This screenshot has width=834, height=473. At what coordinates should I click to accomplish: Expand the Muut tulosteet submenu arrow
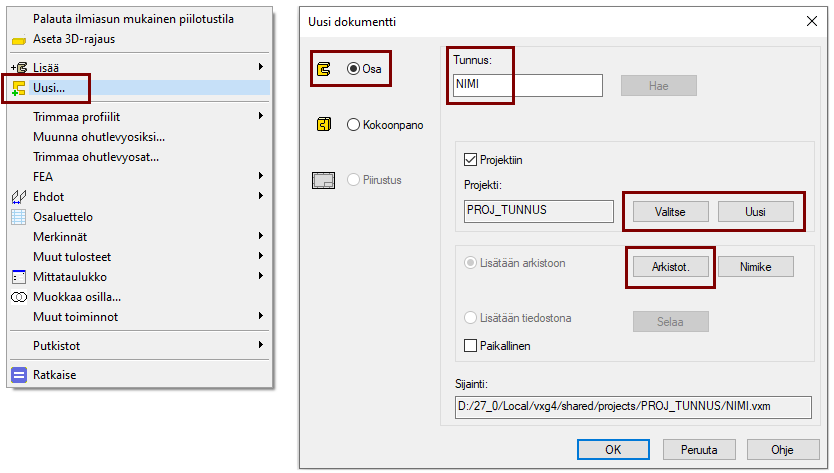(x=261, y=256)
